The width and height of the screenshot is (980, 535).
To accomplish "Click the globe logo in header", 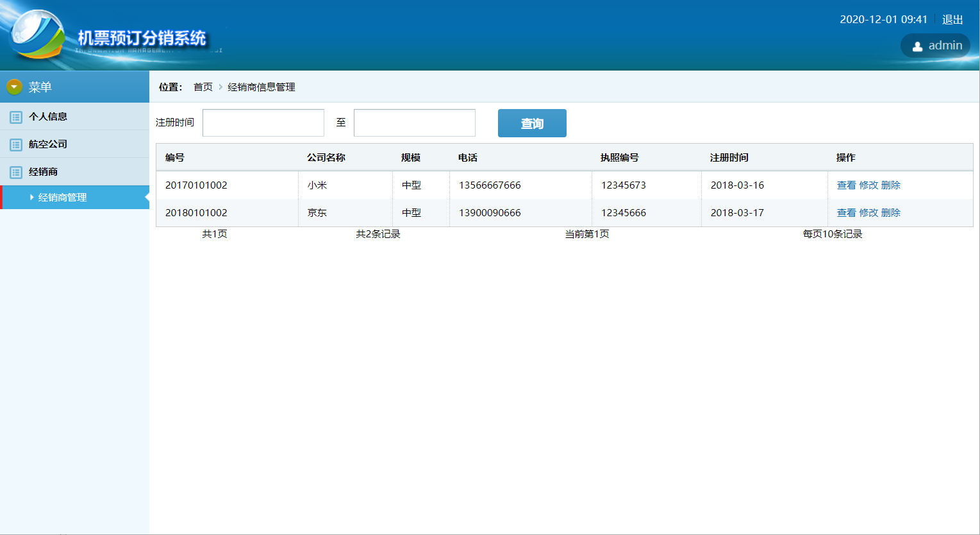I will pos(37,35).
